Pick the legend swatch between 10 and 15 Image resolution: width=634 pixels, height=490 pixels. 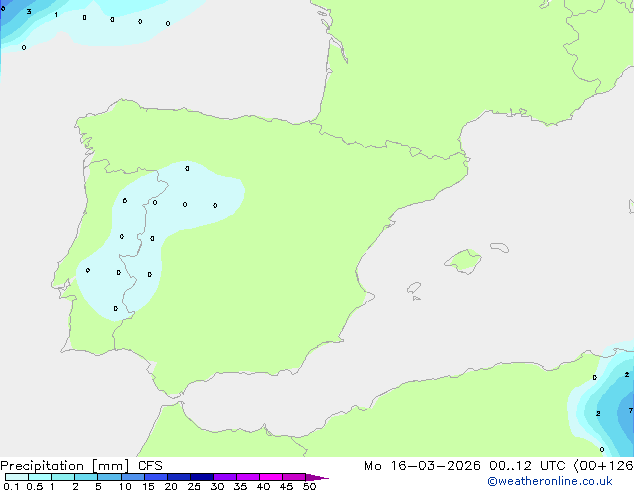(133, 477)
